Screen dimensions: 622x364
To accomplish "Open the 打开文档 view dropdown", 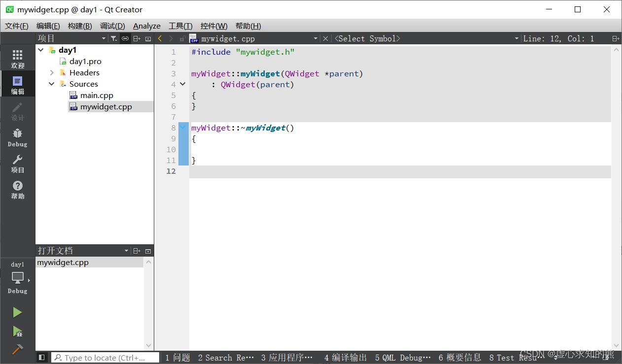I will coord(126,251).
